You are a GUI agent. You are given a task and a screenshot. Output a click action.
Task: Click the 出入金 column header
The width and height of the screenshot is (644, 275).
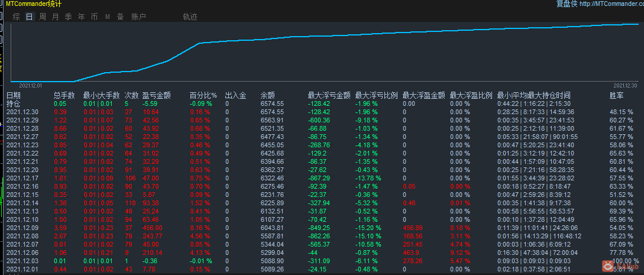click(x=236, y=96)
